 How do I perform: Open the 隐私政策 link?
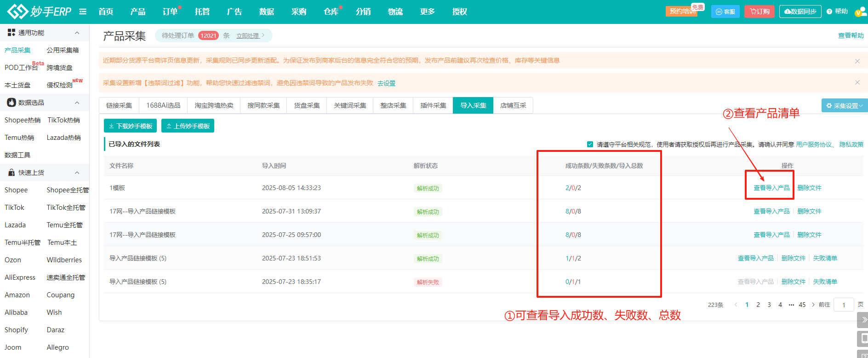pyautogui.click(x=851, y=144)
